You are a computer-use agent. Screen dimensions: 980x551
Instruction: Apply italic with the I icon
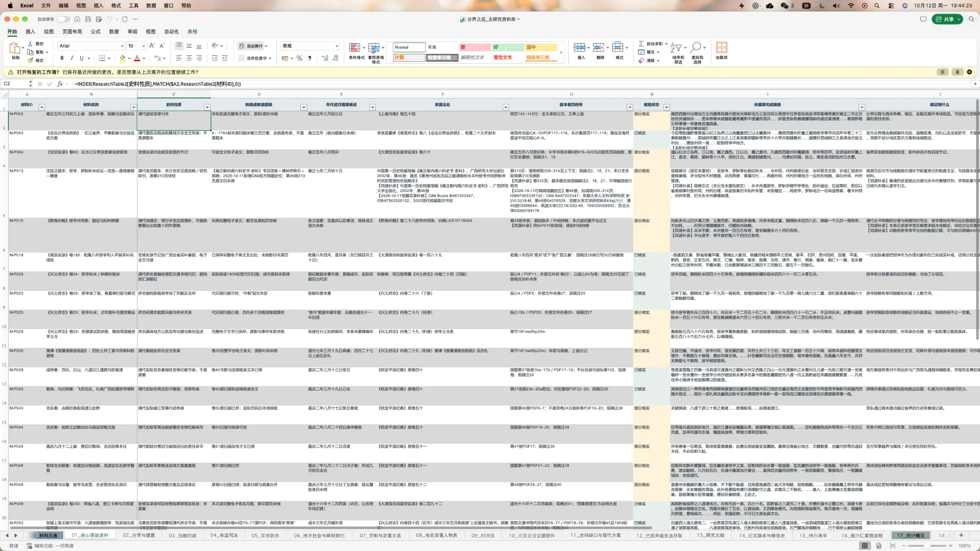pos(72,58)
